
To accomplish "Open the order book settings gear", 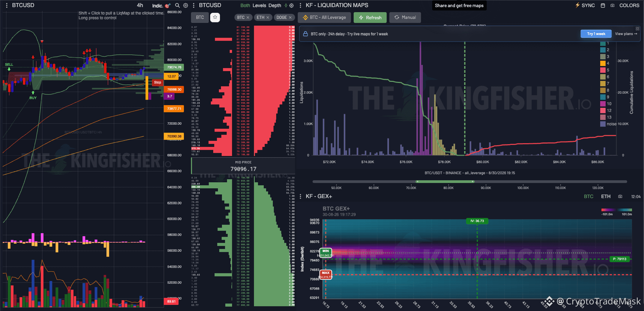I will pyautogui.click(x=292, y=6).
